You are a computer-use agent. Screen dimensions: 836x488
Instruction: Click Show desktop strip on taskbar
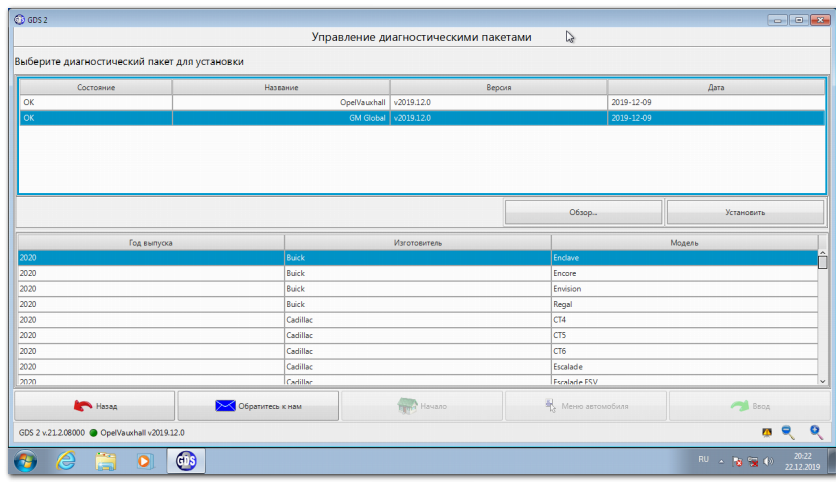(832, 461)
